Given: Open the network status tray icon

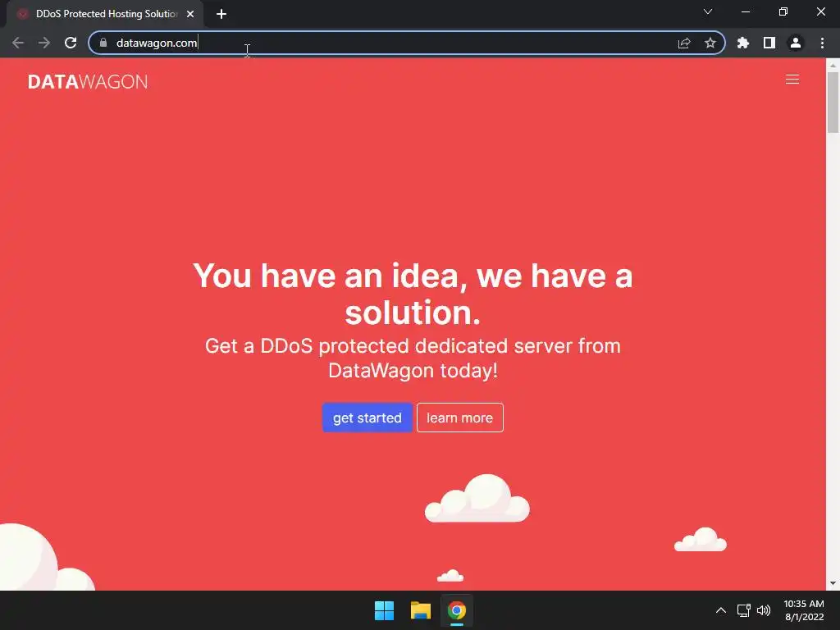Looking at the screenshot, I should 743,610.
